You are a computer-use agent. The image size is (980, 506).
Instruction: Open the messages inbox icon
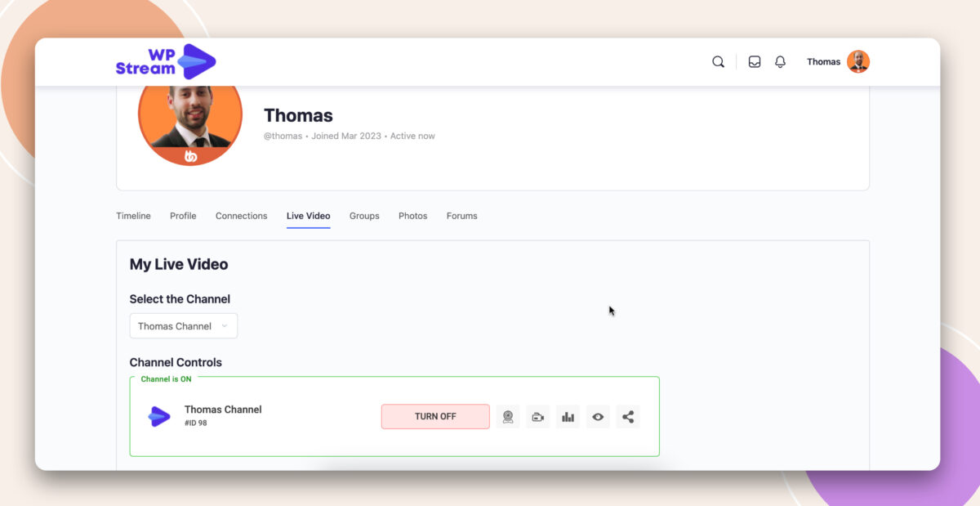pos(755,62)
